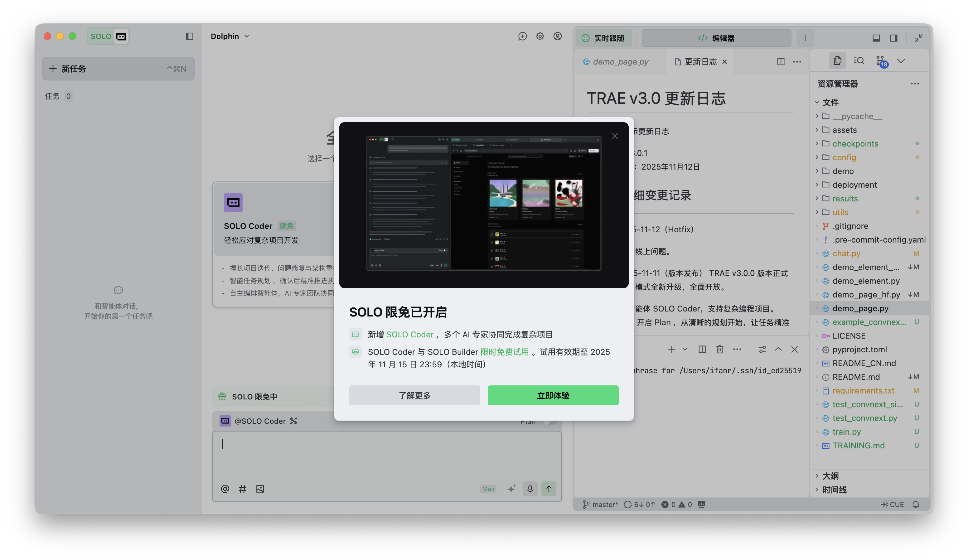This screenshot has height=560, width=968.
Task: Open settings gear icon in chat header
Action: coord(540,36)
